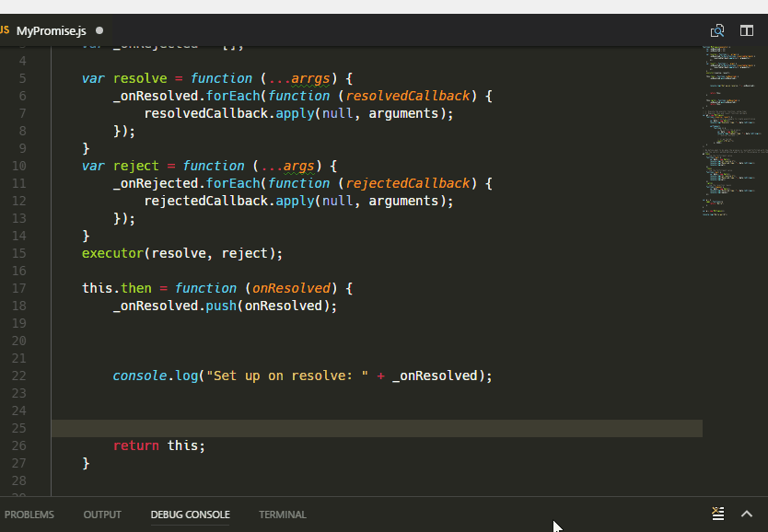Click 'forEach' in the _onRejected.forEach call
This screenshot has width=768, height=532.
[x=233, y=183]
